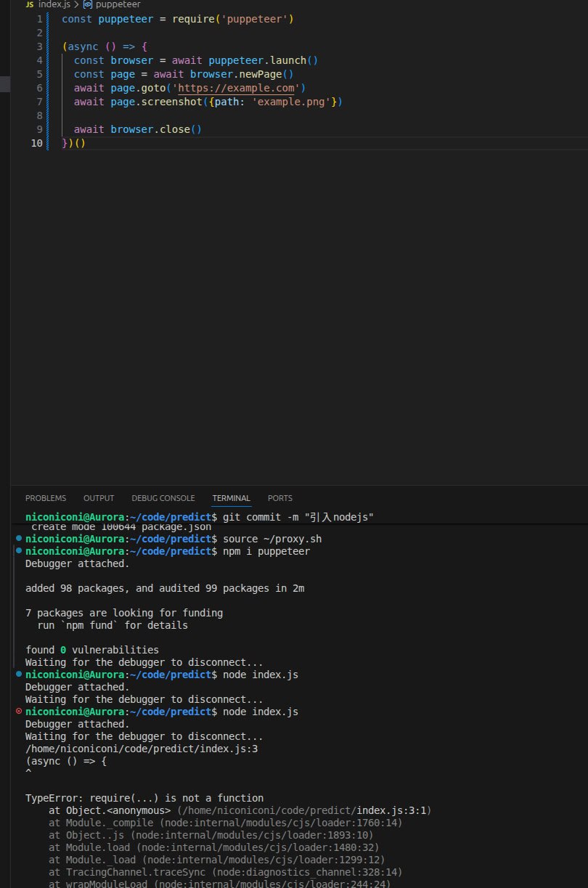Click the puppeteer symbol icon in breadcrumb
The image size is (588, 888).
(x=88, y=4)
